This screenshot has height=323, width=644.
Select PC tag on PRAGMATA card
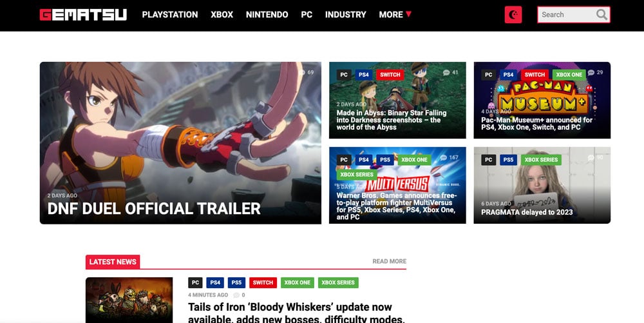tap(488, 160)
